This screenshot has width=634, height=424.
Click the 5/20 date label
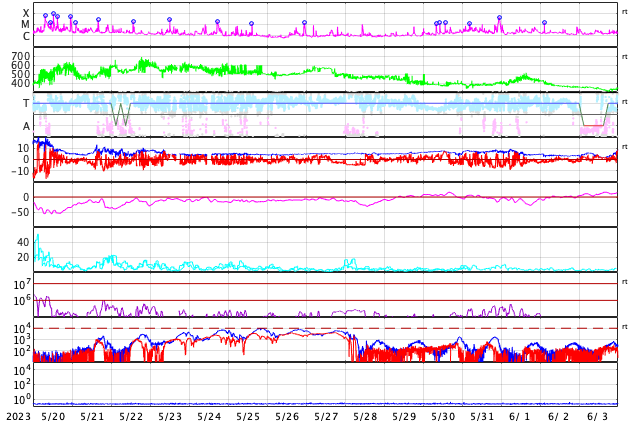(53, 417)
